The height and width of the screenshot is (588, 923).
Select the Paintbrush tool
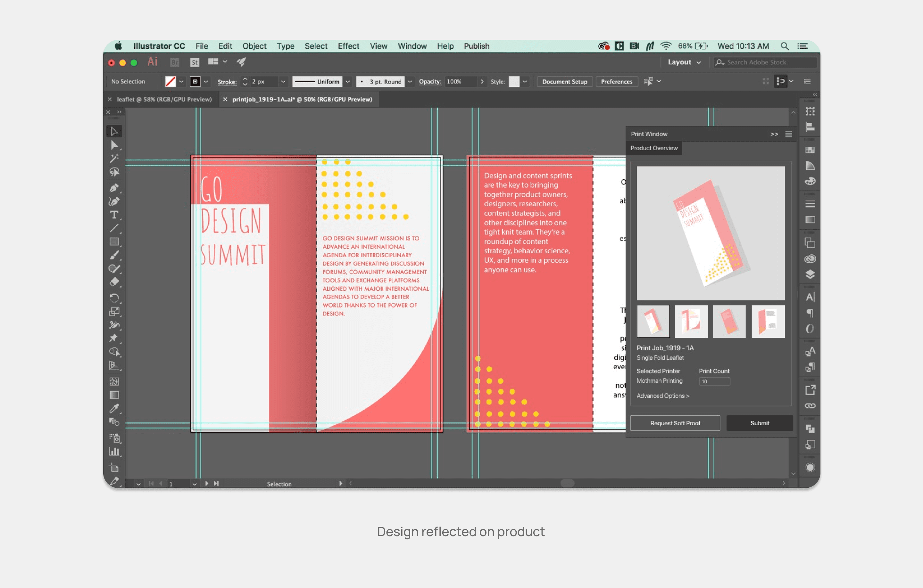coord(114,255)
